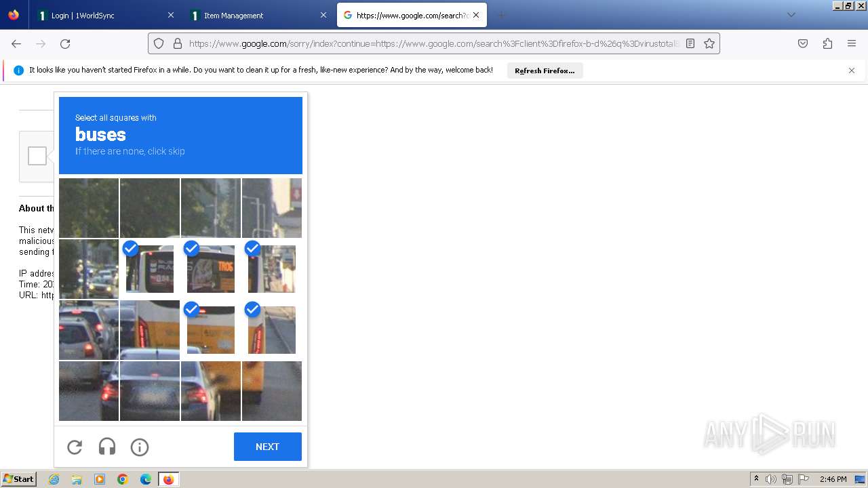Open tracking protection shield icon
The height and width of the screenshot is (488, 868).
159,43
